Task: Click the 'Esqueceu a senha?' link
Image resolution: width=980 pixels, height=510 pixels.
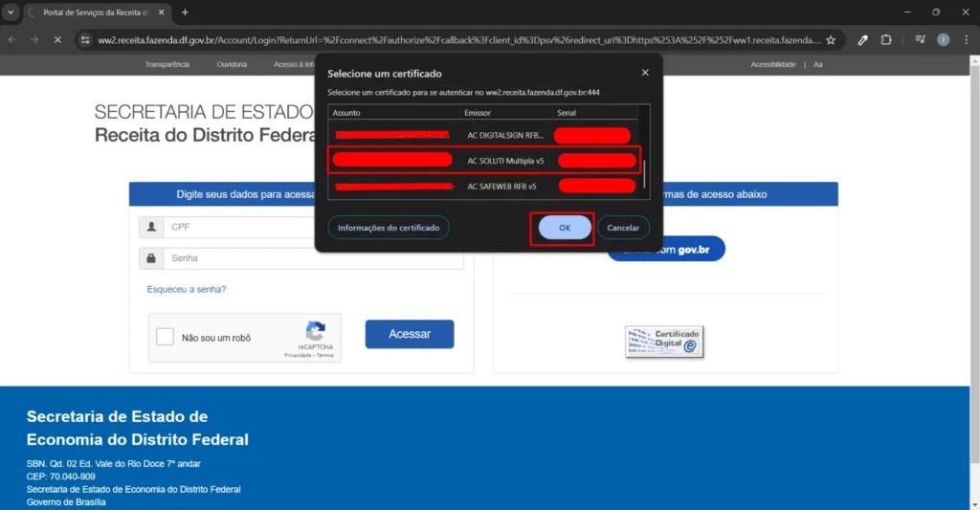Action: point(187,289)
